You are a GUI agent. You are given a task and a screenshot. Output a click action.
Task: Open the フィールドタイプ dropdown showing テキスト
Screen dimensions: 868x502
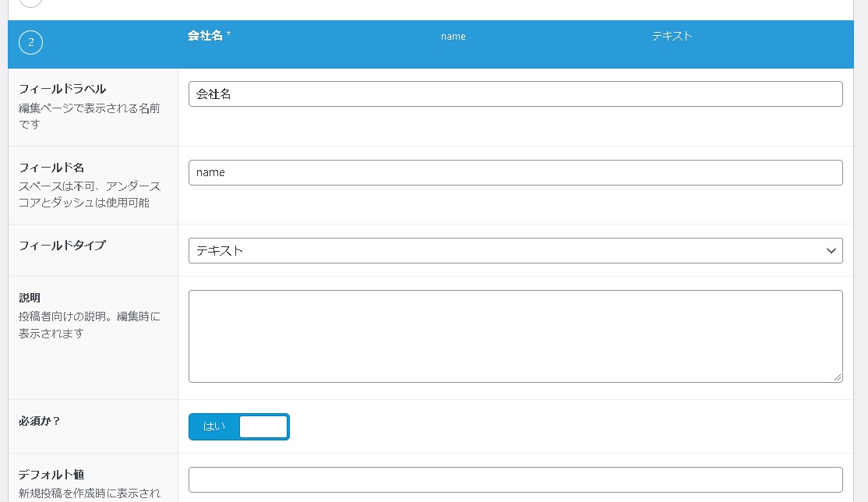[x=516, y=250]
